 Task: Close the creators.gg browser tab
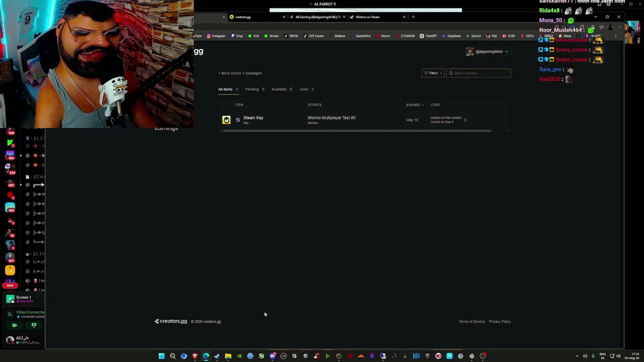(x=284, y=17)
